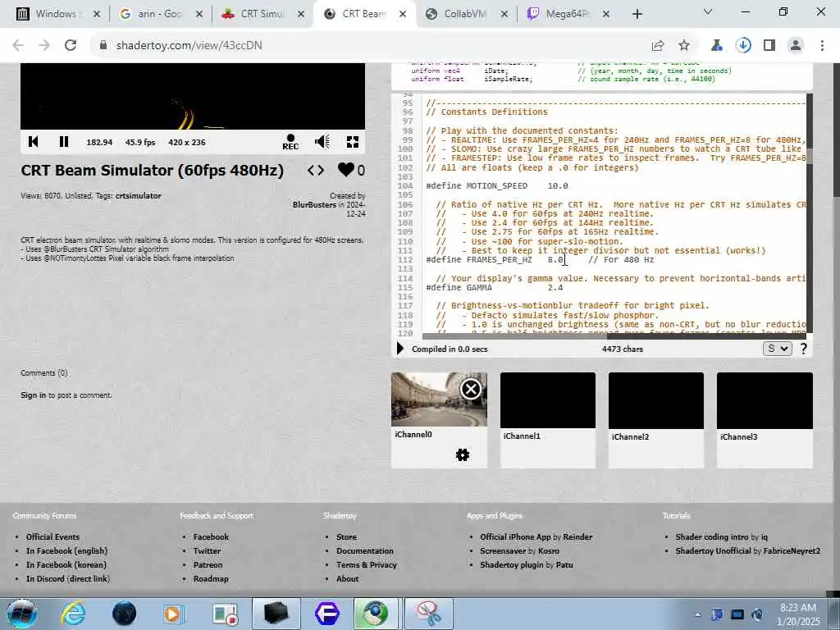This screenshot has width=840, height=630.
Task: Rewind the shader to start
Action: point(33,142)
